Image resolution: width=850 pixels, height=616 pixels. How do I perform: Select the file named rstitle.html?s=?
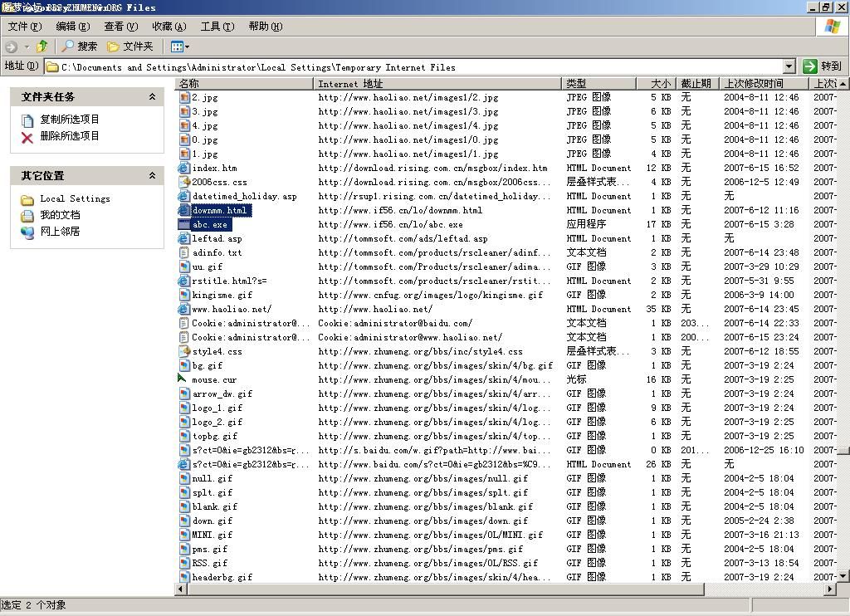(x=229, y=281)
